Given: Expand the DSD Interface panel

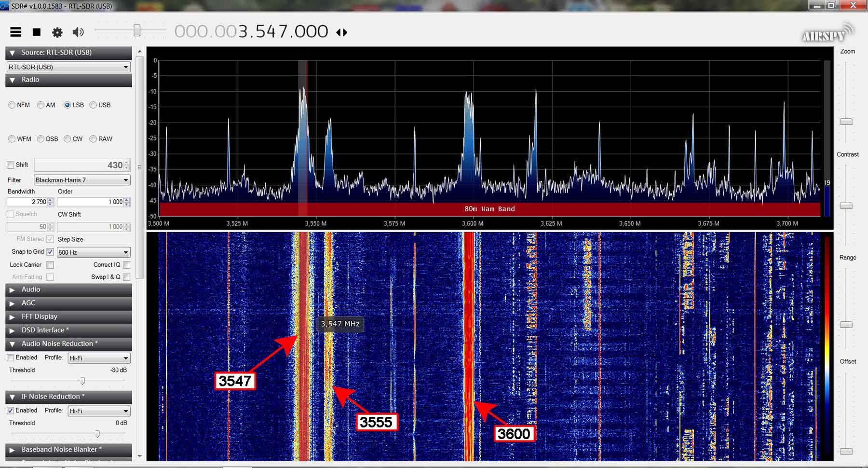Looking at the screenshot, I should (x=68, y=330).
